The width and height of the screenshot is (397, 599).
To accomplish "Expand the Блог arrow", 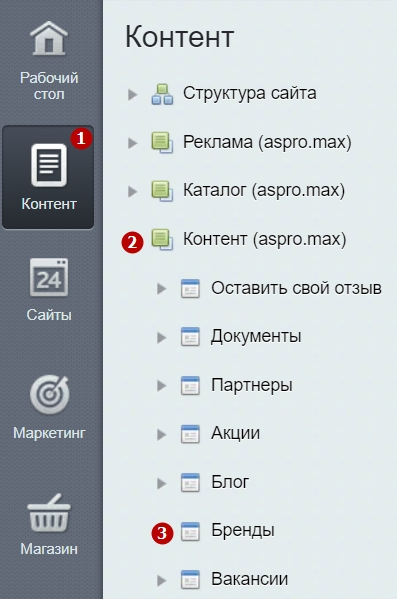I will (162, 483).
